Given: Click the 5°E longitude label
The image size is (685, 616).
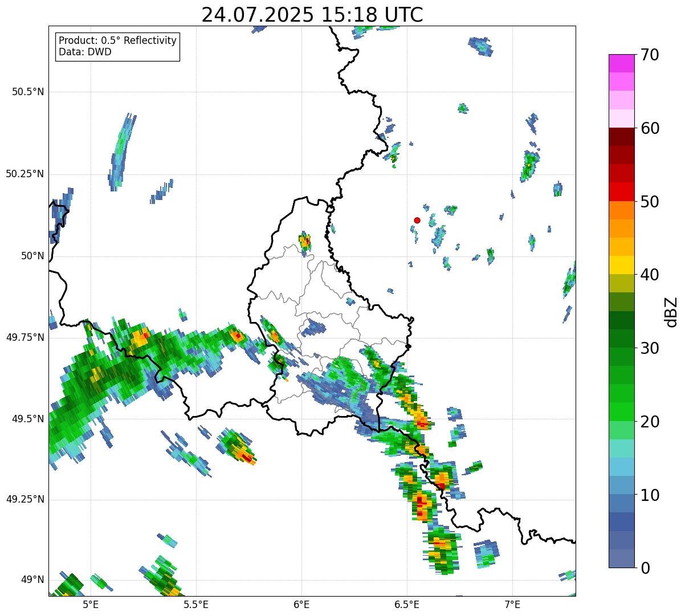Looking at the screenshot, I should pos(91,605).
